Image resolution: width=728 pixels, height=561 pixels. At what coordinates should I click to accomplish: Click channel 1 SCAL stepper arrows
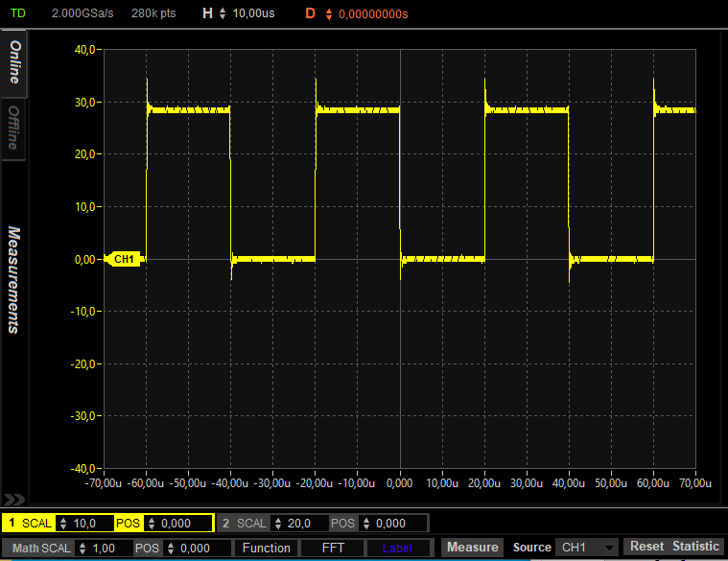tap(63, 524)
